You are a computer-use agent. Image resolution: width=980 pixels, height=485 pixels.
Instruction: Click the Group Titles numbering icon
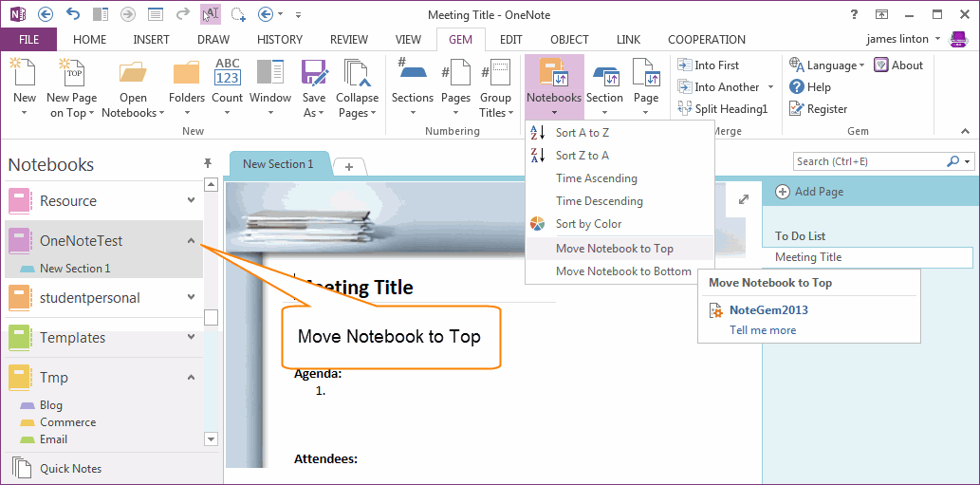[x=495, y=74]
